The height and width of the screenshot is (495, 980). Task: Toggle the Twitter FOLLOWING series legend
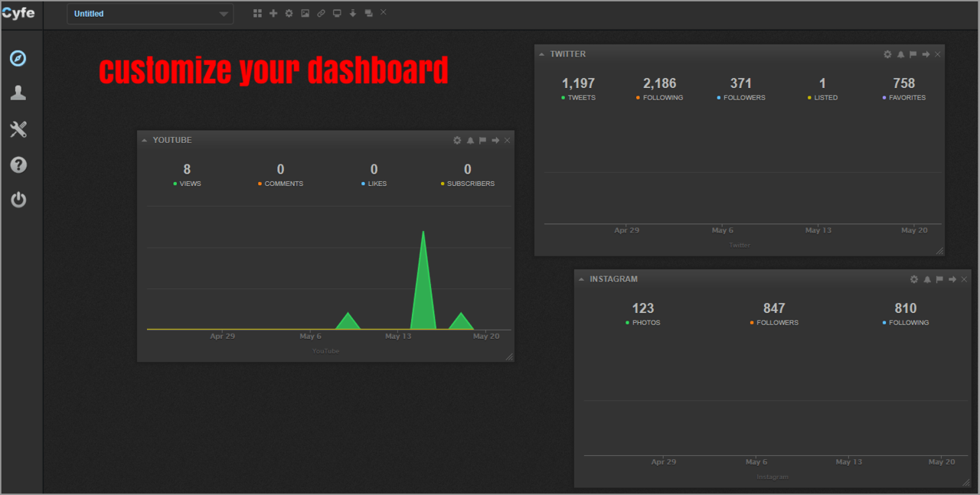[x=659, y=98]
